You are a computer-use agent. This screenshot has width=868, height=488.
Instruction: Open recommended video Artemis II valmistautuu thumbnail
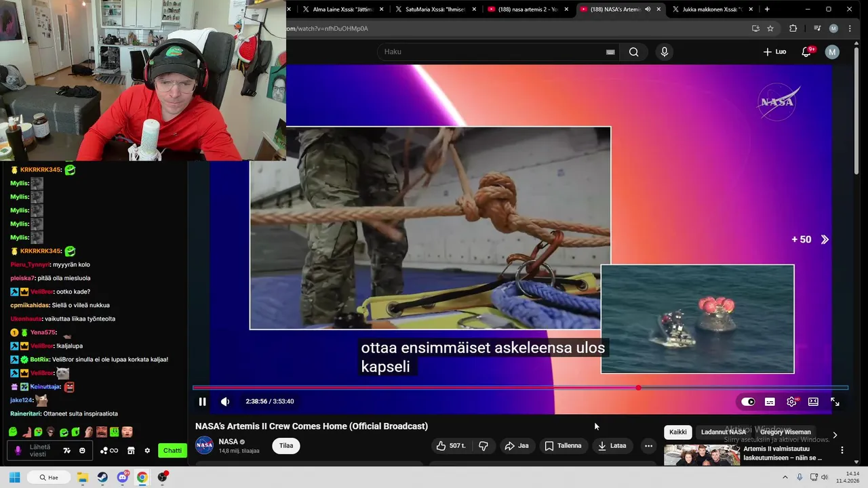(701, 455)
